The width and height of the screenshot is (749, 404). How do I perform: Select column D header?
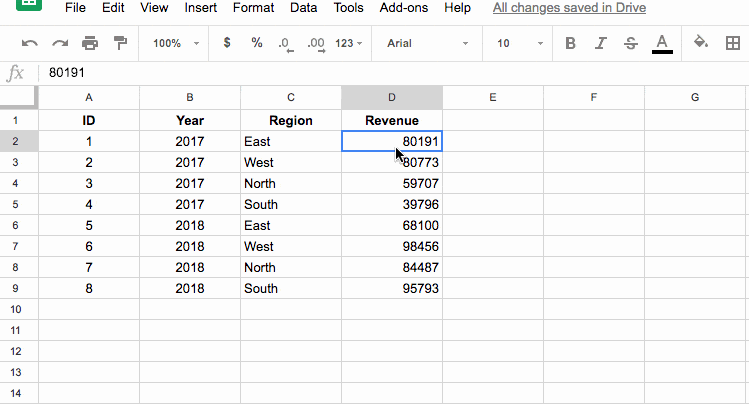coord(392,97)
